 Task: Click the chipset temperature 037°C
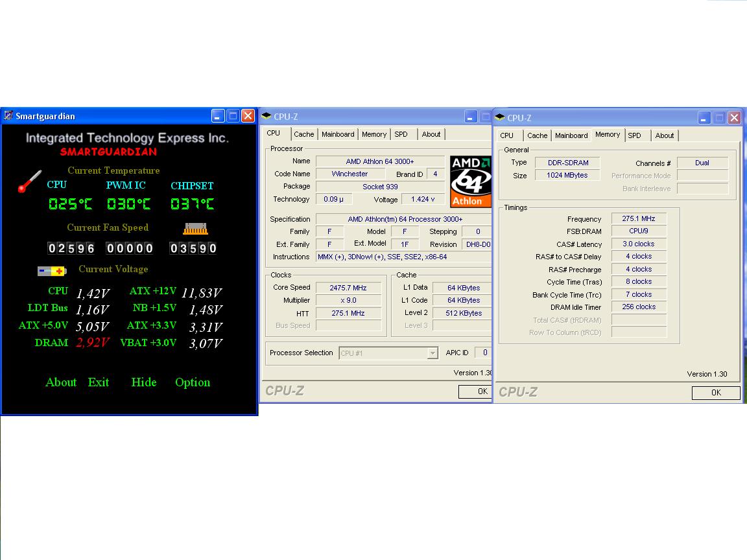[x=193, y=204]
